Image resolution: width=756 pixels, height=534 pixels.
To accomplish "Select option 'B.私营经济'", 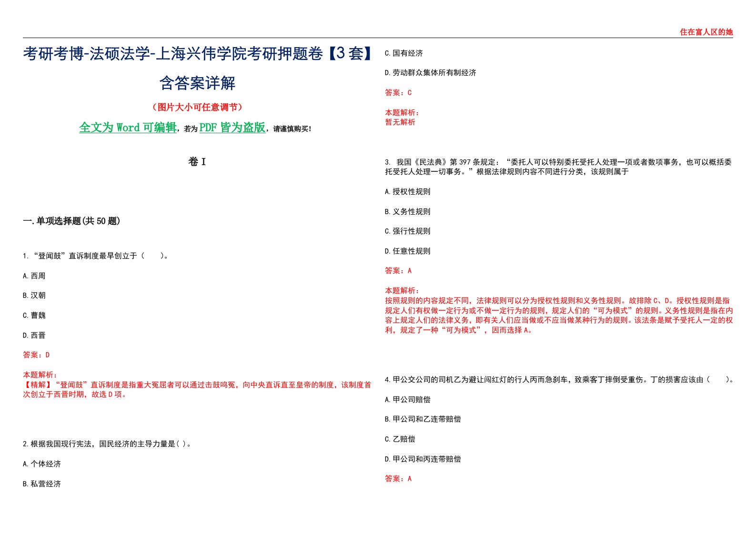I will 42,484.
